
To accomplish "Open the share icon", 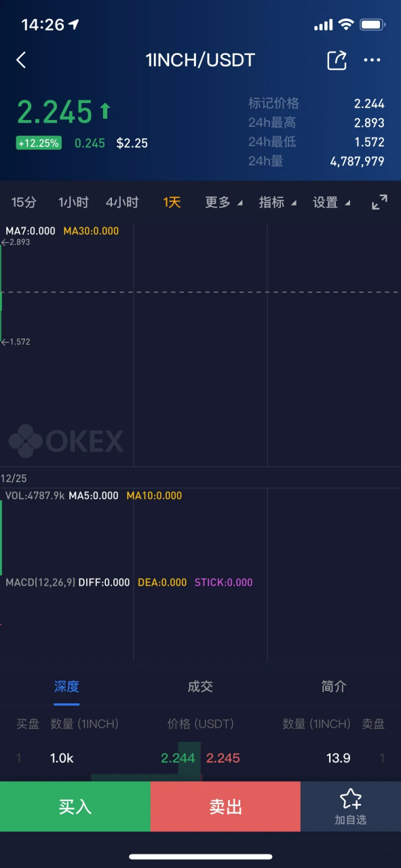I will [x=337, y=60].
